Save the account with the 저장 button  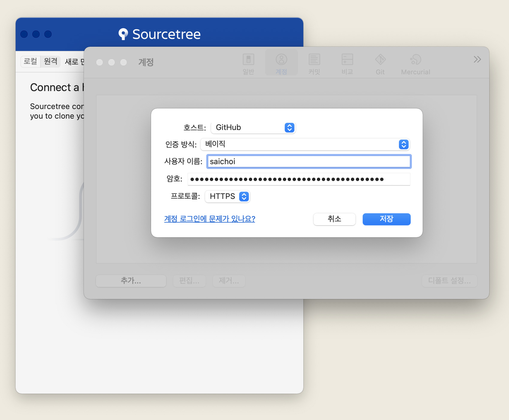point(386,219)
